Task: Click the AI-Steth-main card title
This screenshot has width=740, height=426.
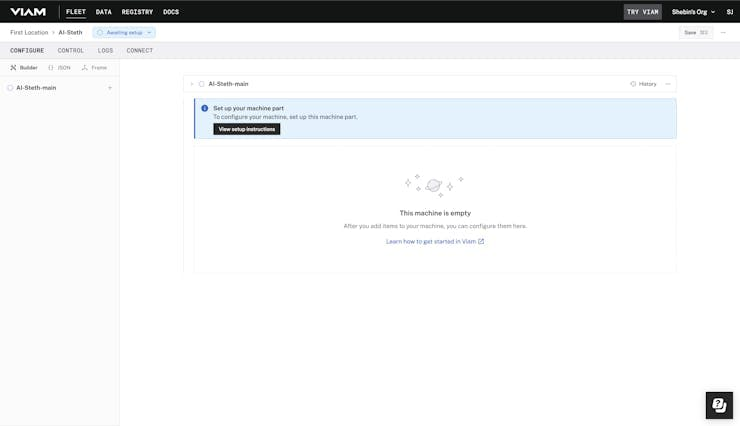Action: (228, 84)
